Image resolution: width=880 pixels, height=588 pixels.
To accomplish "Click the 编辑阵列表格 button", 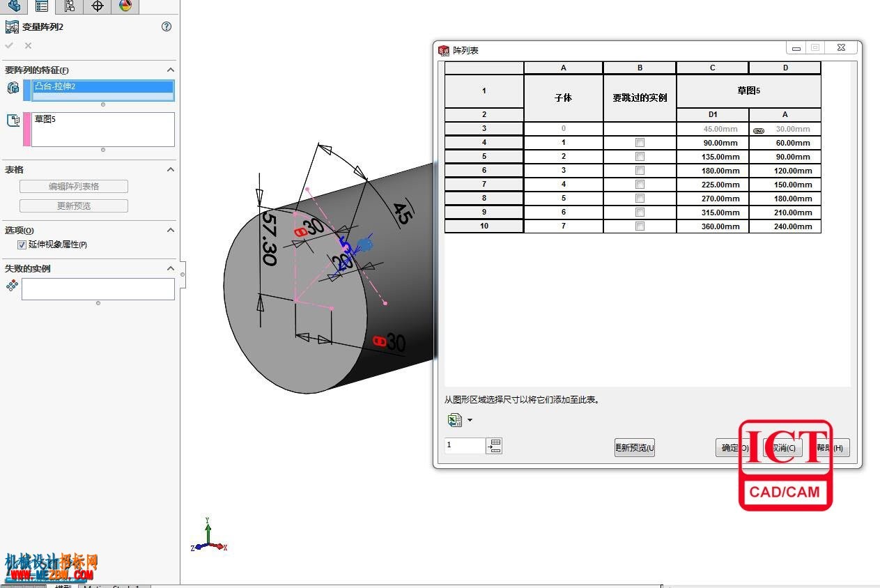I will pos(74,187).
